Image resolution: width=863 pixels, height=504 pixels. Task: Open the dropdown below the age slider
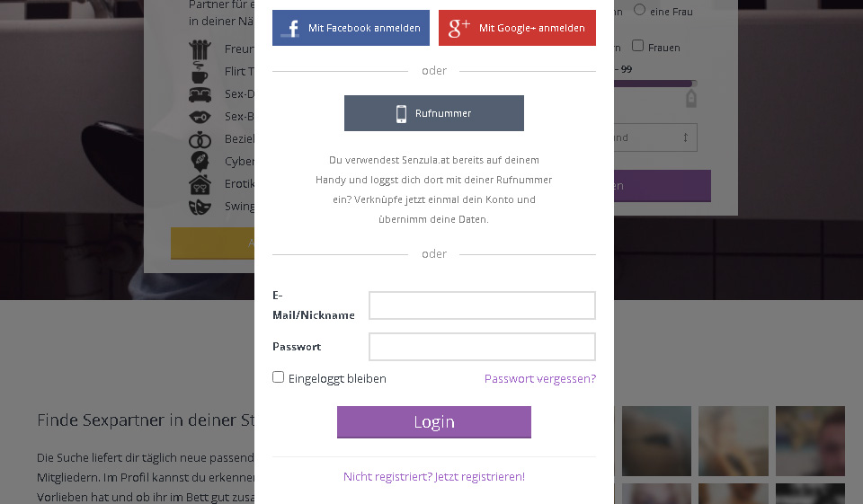tap(654, 137)
